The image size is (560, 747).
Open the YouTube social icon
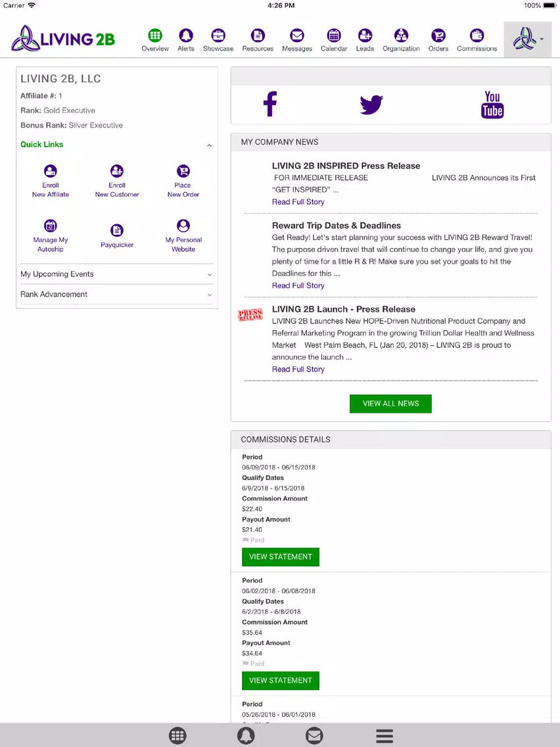[x=492, y=105]
